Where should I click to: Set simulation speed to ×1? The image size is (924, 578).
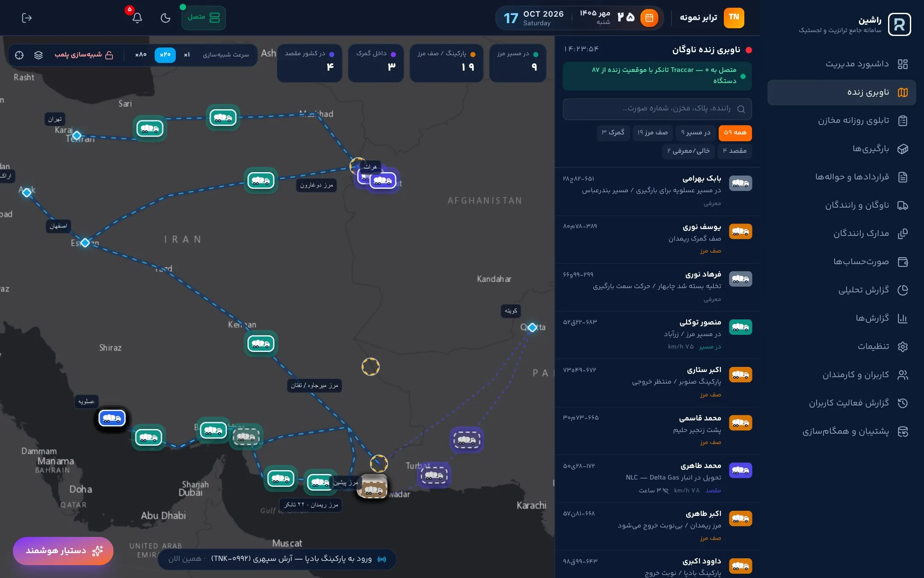tap(187, 55)
